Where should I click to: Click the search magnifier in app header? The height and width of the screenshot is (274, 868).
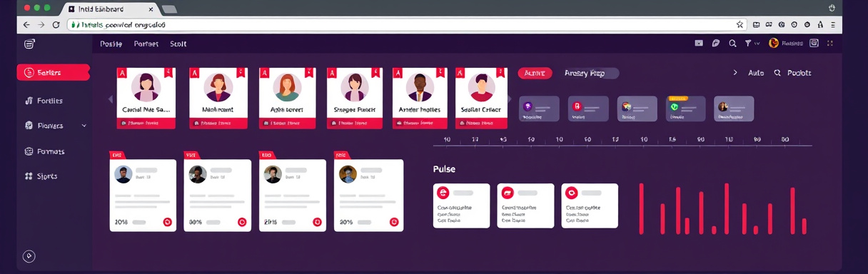tap(732, 44)
